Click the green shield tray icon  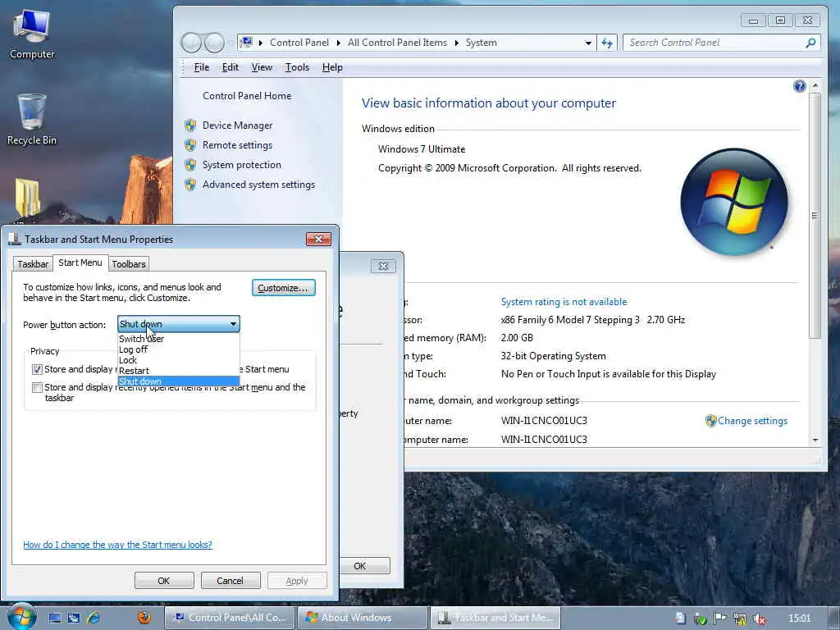(701, 619)
